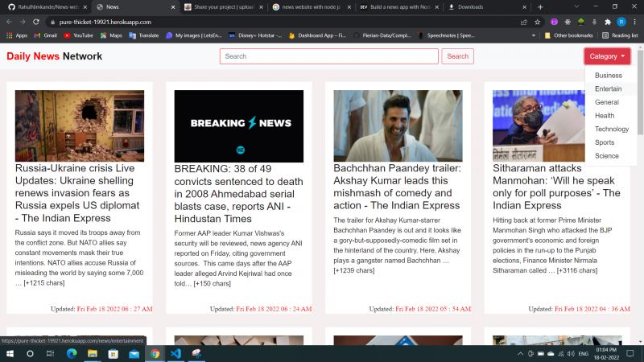Click the red Search button
Image resolution: width=644 pixels, height=362 pixels.
tap(457, 56)
